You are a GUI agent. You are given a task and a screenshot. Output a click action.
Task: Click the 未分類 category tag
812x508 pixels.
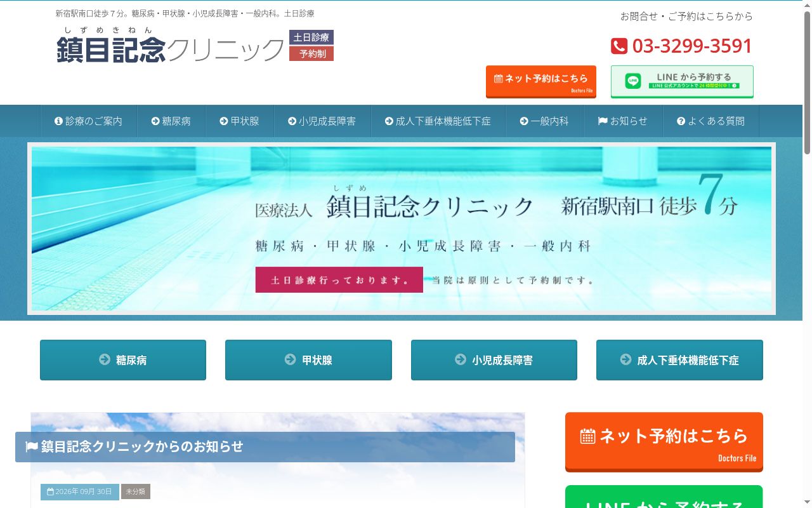point(136,491)
